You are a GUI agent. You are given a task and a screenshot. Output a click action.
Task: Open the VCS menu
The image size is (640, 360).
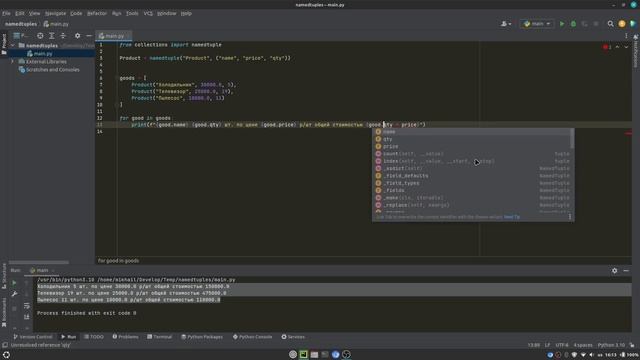click(x=148, y=13)
